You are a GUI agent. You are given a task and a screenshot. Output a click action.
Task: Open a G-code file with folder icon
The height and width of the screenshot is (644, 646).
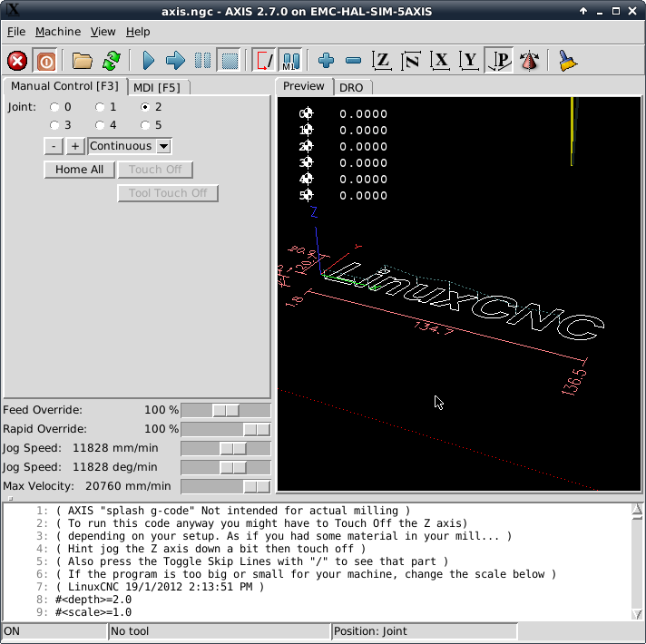click(82, 62)
